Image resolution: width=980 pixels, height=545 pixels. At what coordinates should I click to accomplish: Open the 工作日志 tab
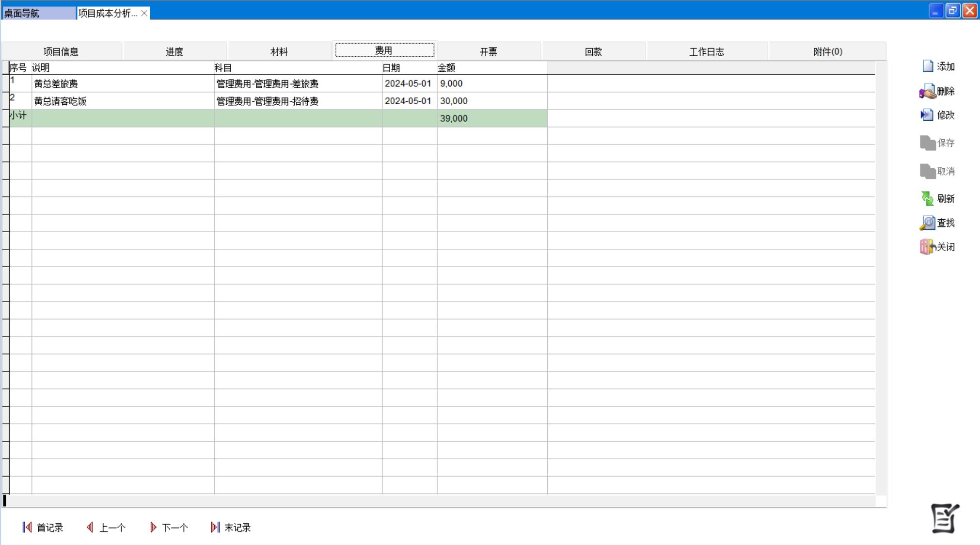[x=707, y=51]
